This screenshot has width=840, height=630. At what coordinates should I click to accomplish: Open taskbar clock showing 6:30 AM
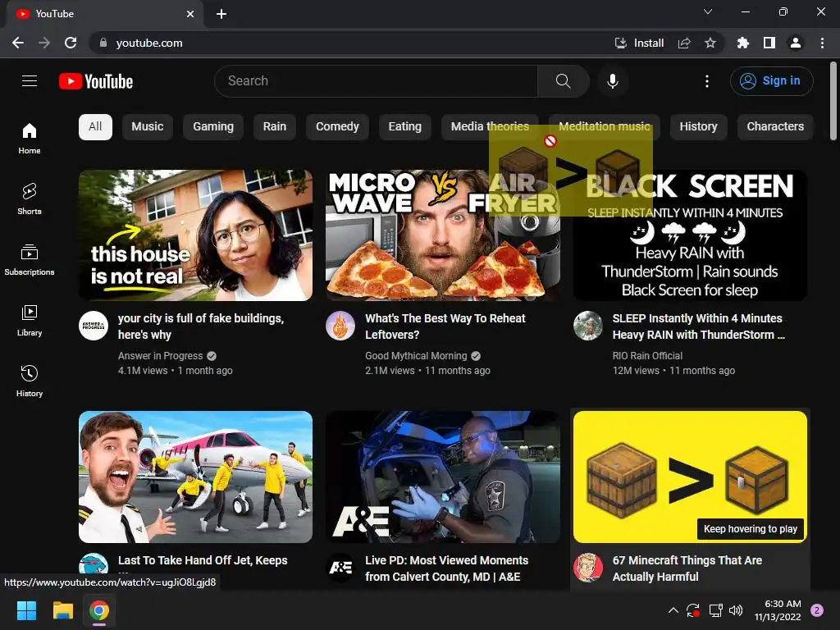tap(778, 610)
